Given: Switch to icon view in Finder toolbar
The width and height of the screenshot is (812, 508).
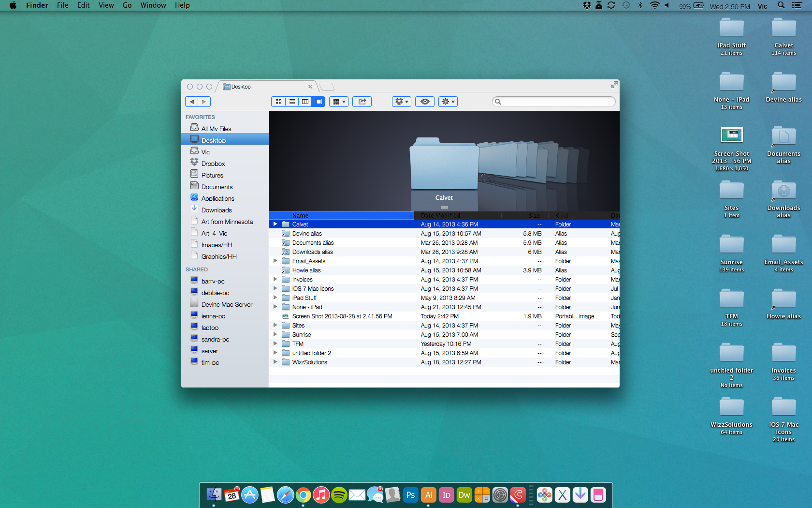Looking at the screenshot, I should [278, 102].
